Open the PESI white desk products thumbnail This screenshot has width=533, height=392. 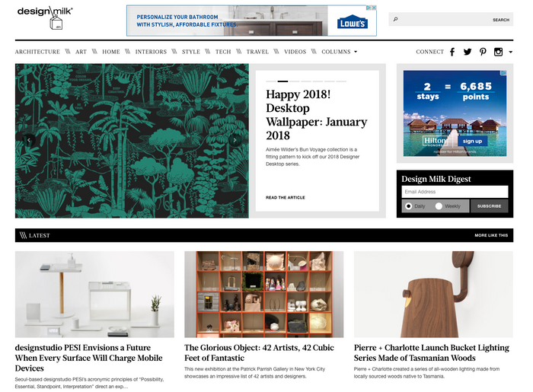94,294
